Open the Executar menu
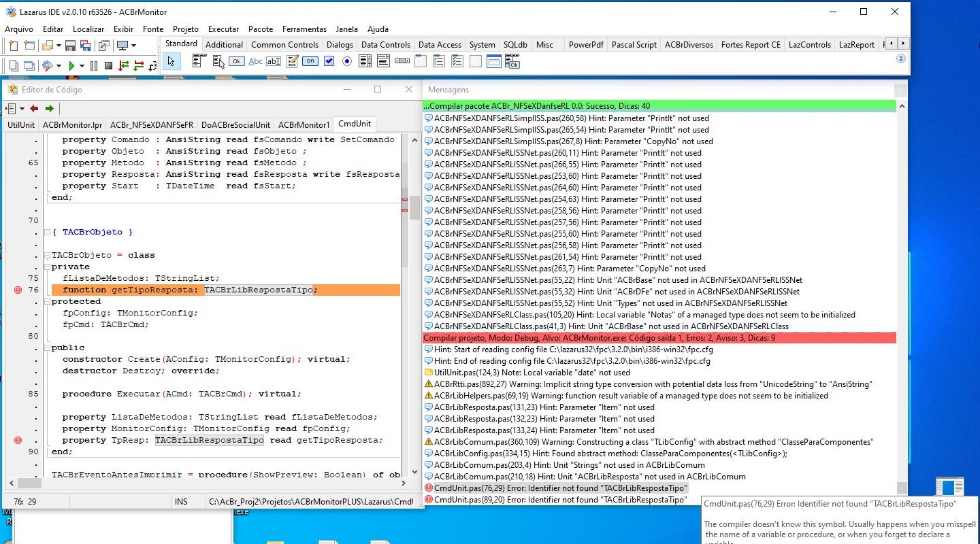 tap(223, 29)
